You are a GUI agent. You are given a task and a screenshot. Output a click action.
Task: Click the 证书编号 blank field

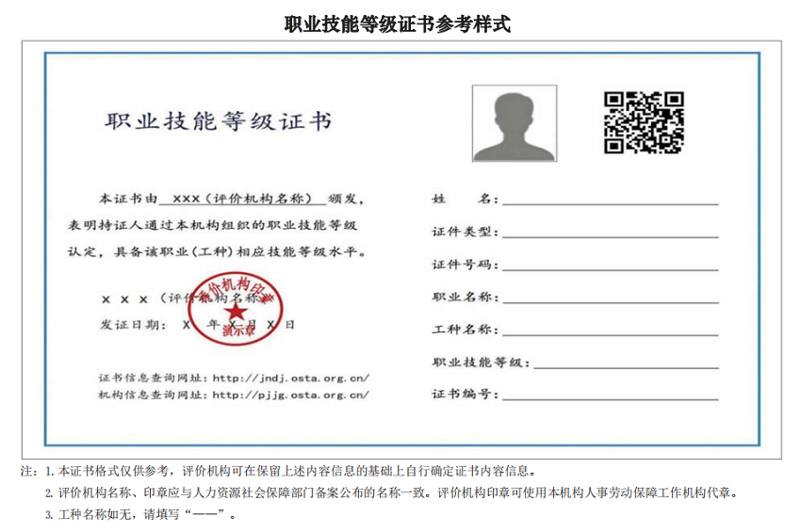pos(610,395)
